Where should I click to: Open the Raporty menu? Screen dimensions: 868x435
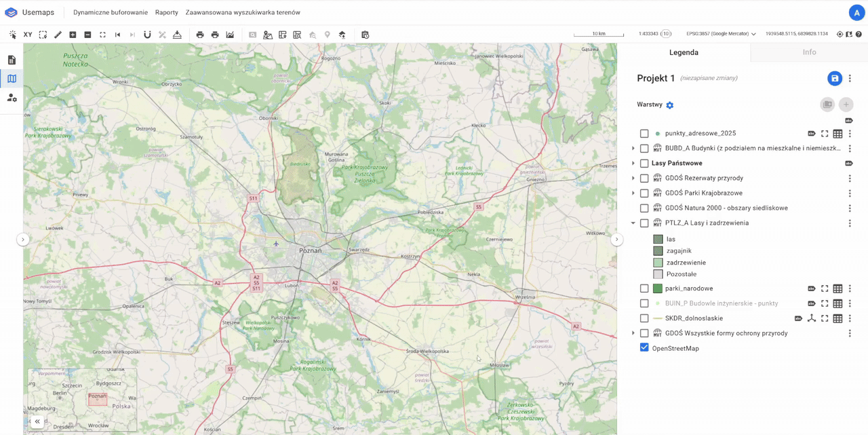pyautogui.click(x=166, y=12)
